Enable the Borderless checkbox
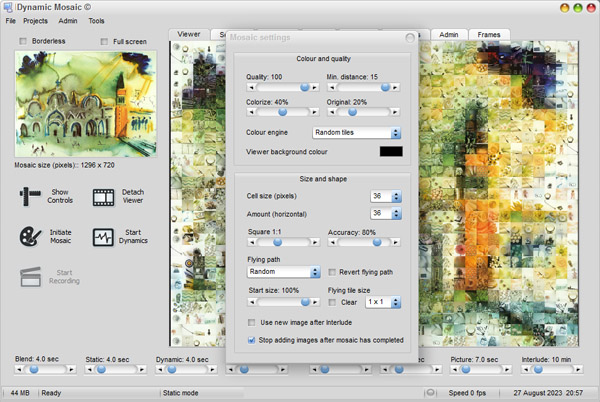Screen dimensions: 600x402 pos(24,41)
